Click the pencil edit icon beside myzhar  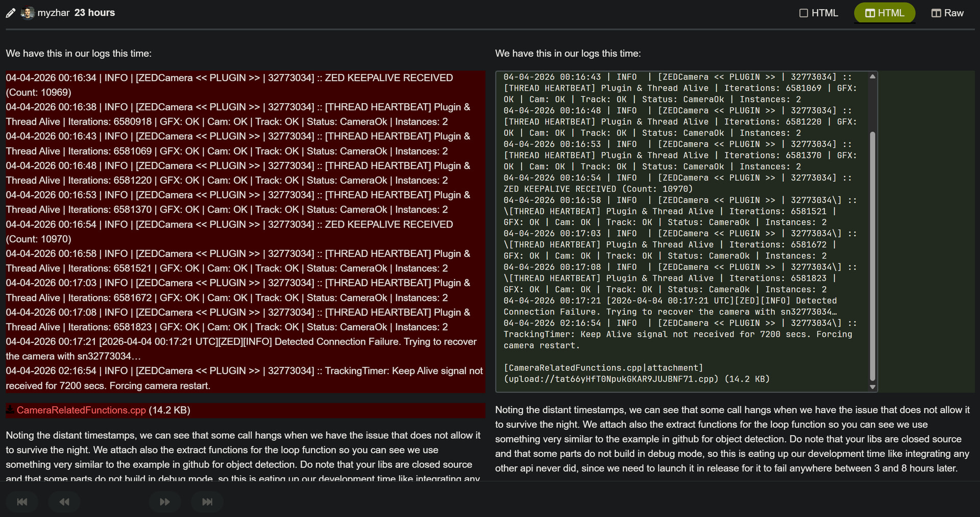(x=10, y=13)
